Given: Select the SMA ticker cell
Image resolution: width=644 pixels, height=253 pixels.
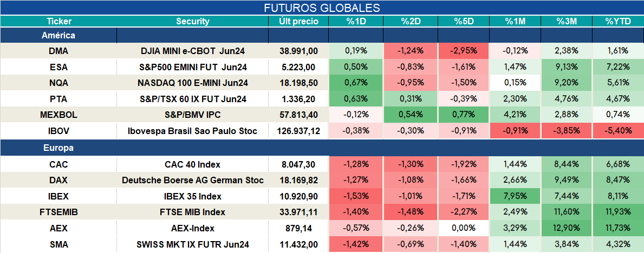Looking at the screenshot, I should pos(58,244).
